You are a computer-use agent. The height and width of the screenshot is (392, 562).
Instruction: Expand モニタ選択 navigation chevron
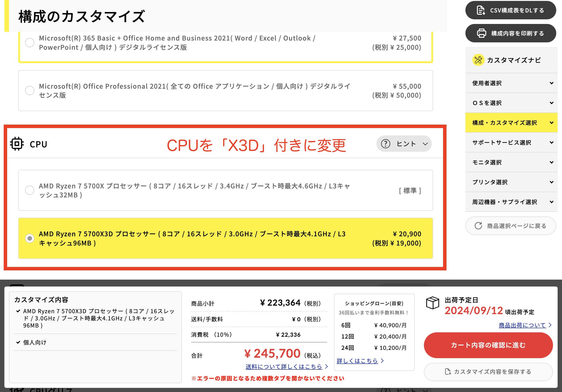pyautogui.click(x=551, y=162)
